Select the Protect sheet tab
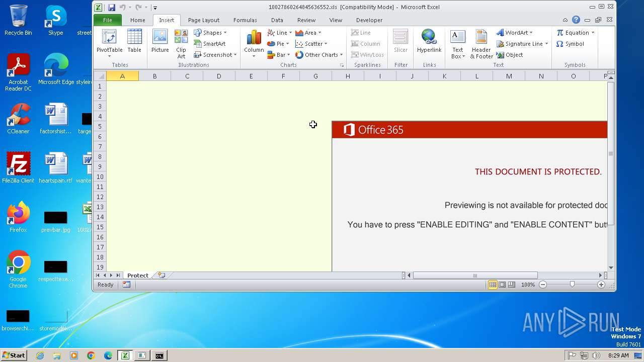The image size is (644, 362). 138,276
